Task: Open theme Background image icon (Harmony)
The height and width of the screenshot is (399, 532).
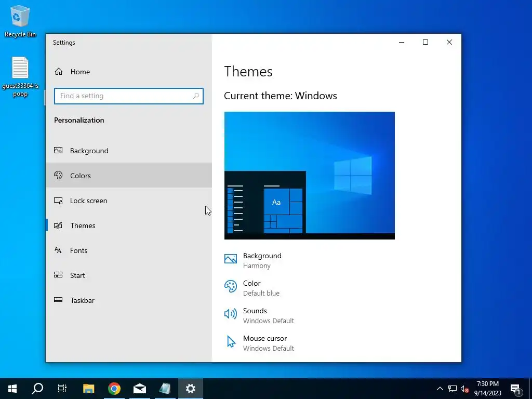Action: click(x=230, y=259)
